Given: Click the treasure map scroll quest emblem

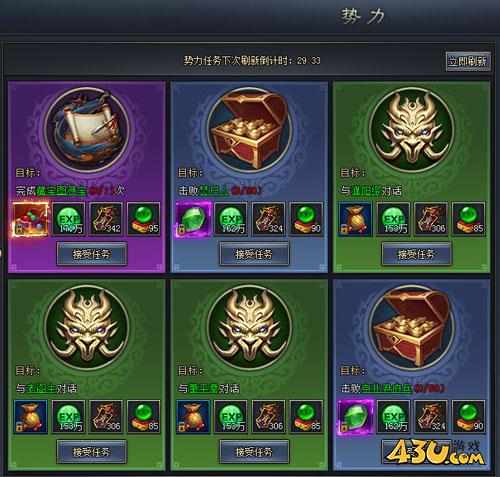Looking at the screenshot, I should tap(87, 130).
